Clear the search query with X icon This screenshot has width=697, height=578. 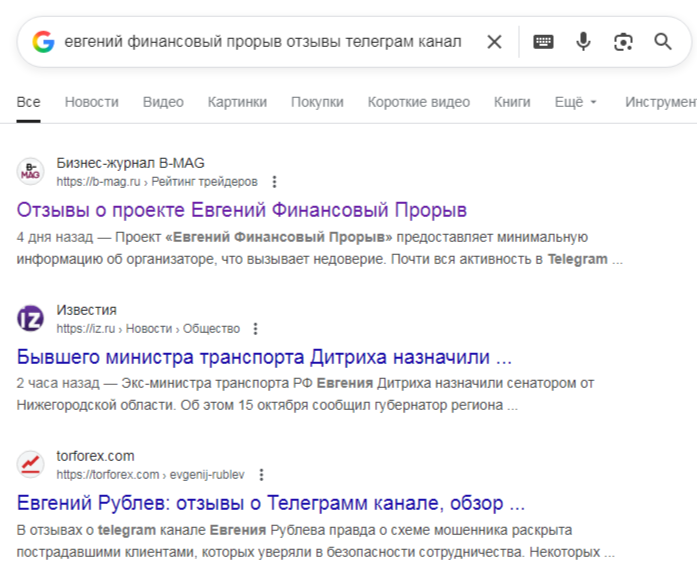click(494, 42)
